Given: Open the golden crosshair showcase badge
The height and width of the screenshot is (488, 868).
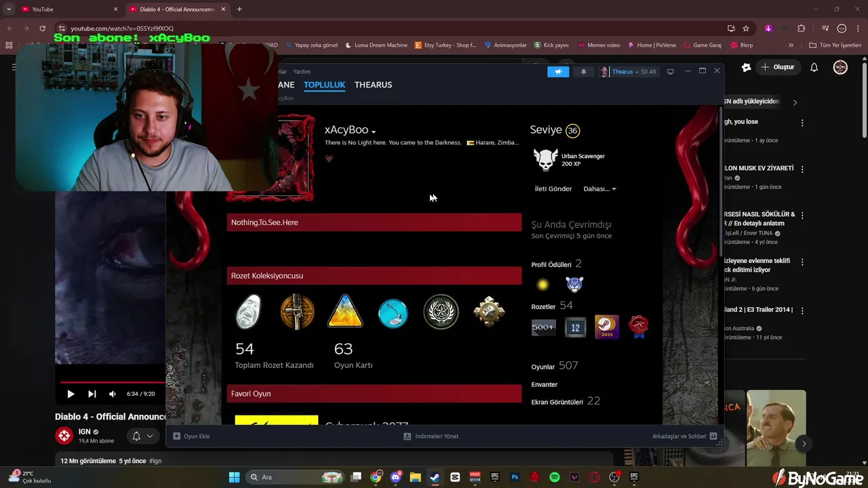Looking at the screenshot, I should (297, 312).
